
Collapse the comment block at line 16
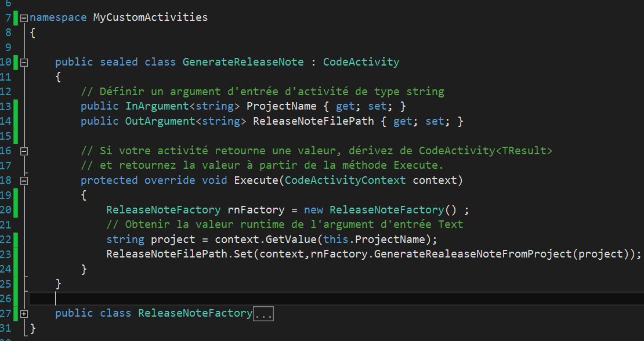coord(24,151)
